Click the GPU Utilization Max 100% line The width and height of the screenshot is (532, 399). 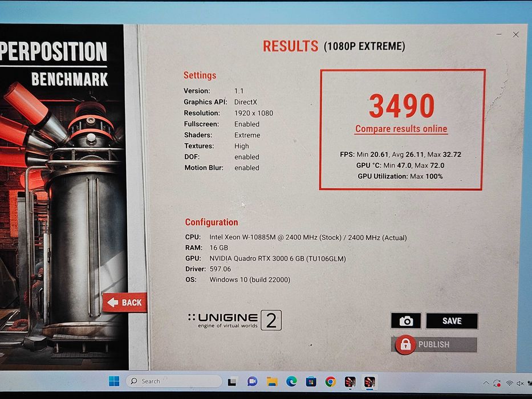click(400, 176)
